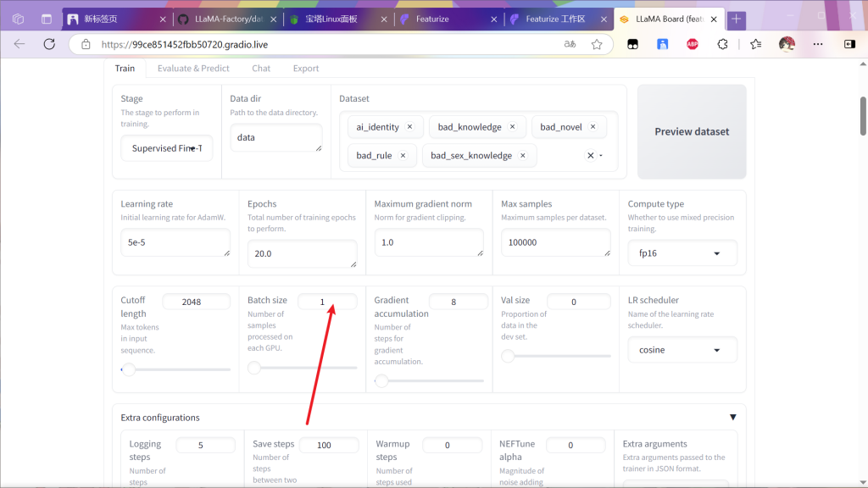This screenshot has width=868, height=488.
Task: Click Warmup steps number box
Action: click(453, 445)
